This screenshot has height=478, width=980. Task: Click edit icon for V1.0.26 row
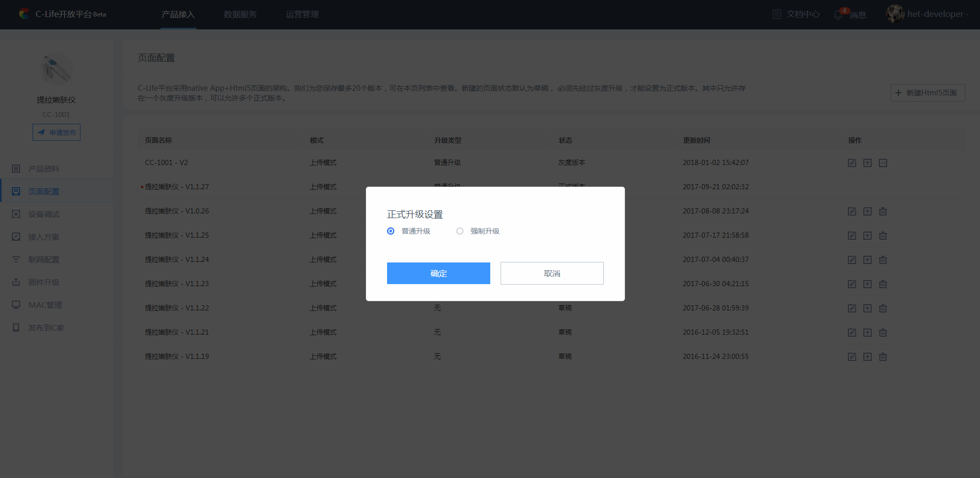point(852,211)
